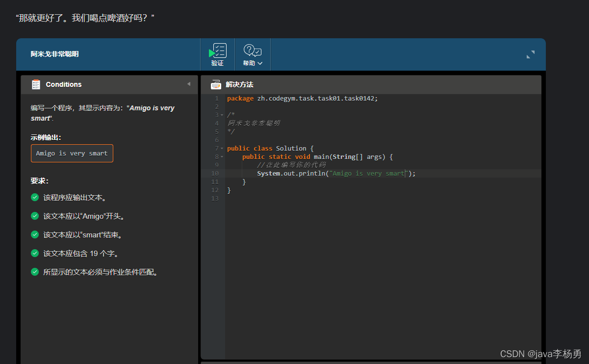Click the 要求 heading
The width and height of the screenshot is (589, 364).
[39, 181]
